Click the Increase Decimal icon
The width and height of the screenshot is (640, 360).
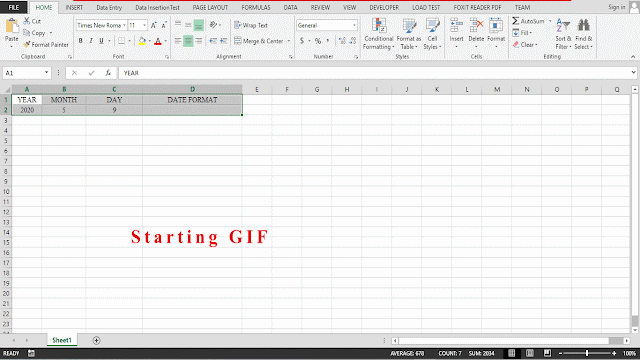click(x=342, y=41)
